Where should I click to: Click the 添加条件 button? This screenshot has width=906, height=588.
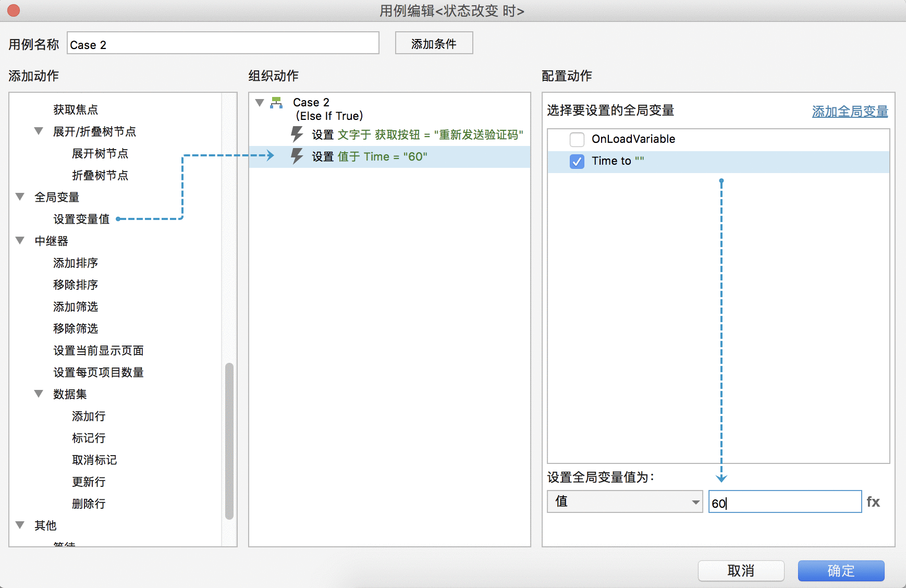click(434, 43)
